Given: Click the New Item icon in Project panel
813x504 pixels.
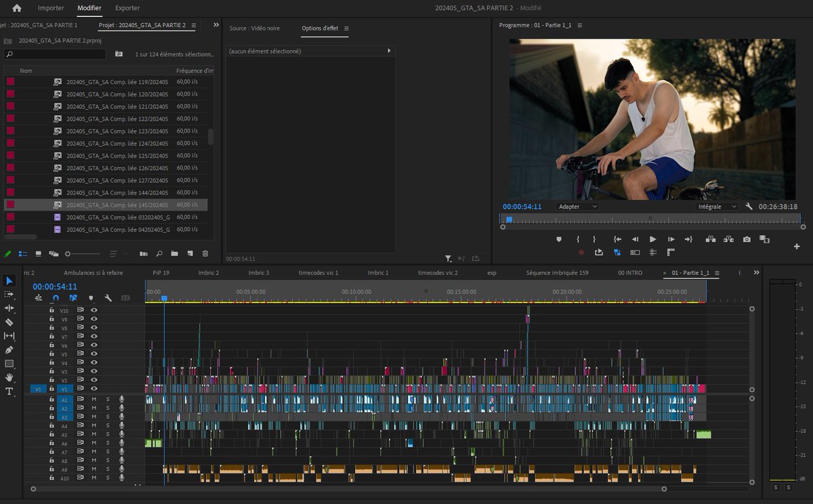Looking at the screenshot, I should (x=190, y=253).
